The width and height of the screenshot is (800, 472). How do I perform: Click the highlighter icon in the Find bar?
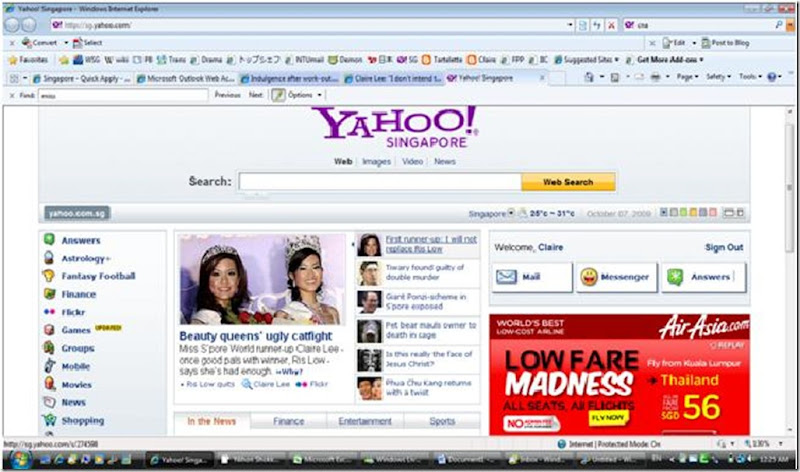pyautogui.click(x=278, y=95)
